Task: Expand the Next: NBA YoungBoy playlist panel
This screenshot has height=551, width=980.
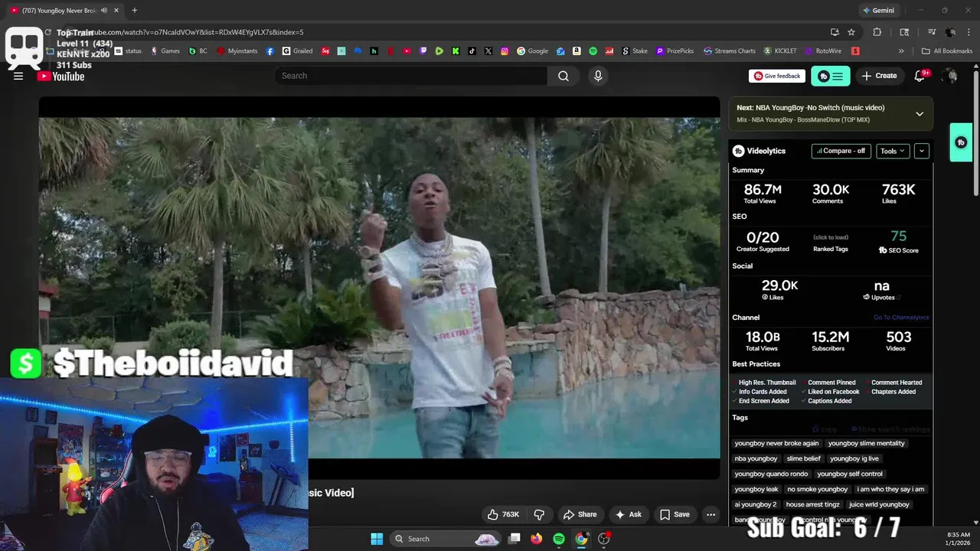Action: (x=920, y=114)
